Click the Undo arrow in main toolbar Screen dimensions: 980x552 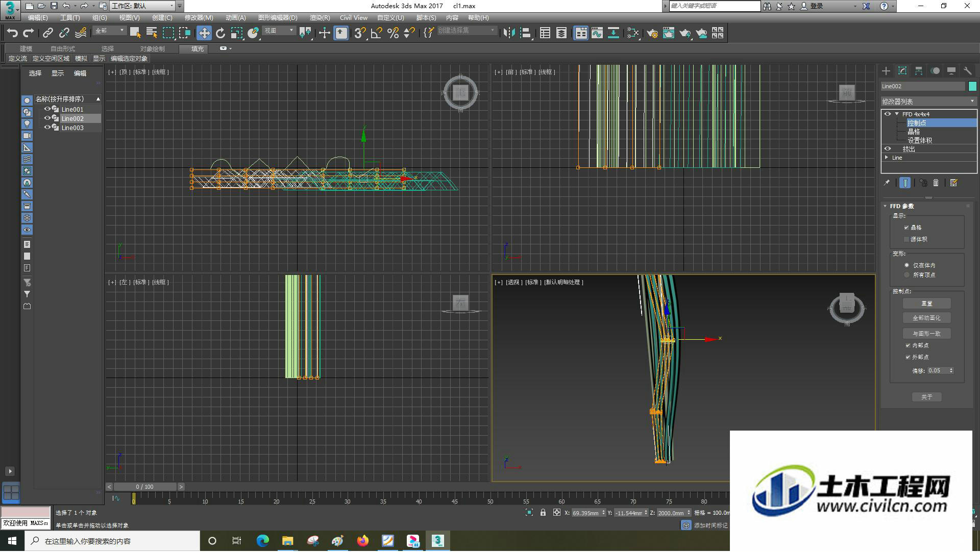(x=12, y=33)
